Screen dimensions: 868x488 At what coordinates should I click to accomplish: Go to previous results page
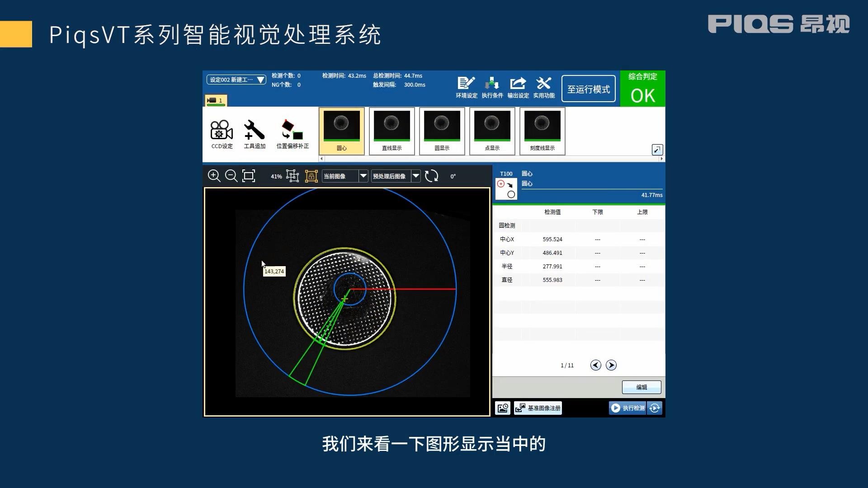click(596, 365)
